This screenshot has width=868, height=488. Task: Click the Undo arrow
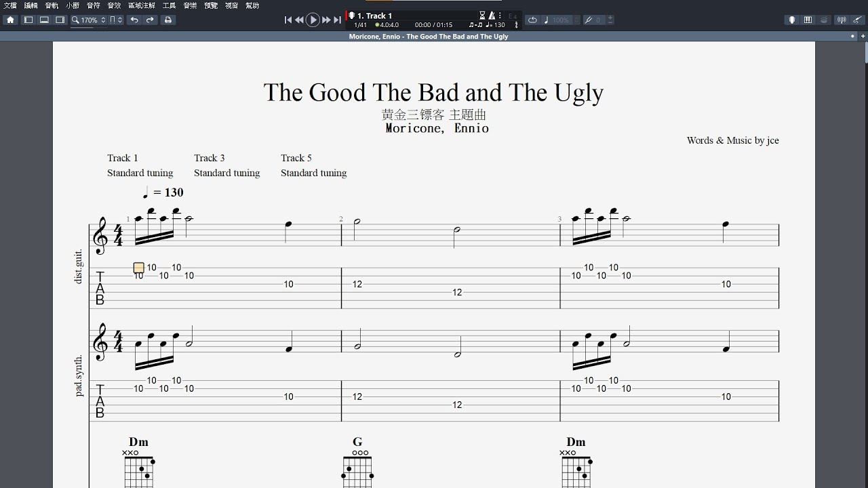tap(134, 20)
